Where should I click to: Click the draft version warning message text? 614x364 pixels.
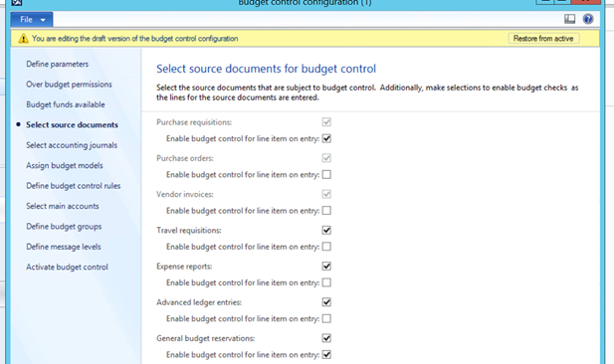(135, 39)
